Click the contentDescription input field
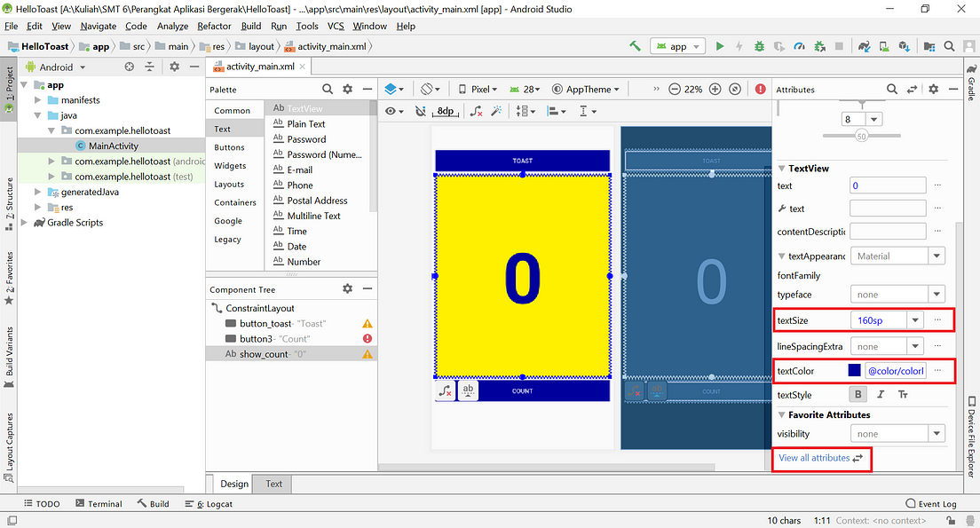 (x=888, y=232)
